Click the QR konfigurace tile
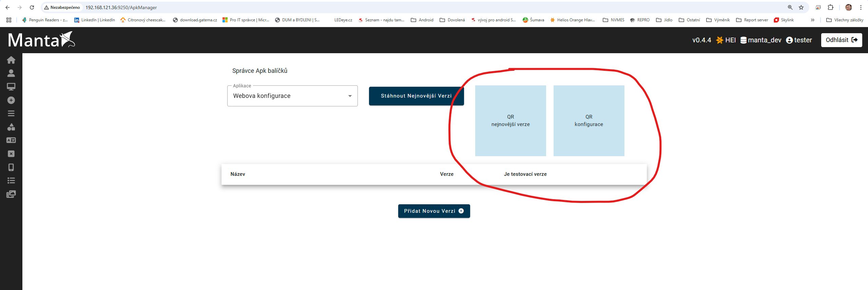868x290 pixels. coord(589,121)
